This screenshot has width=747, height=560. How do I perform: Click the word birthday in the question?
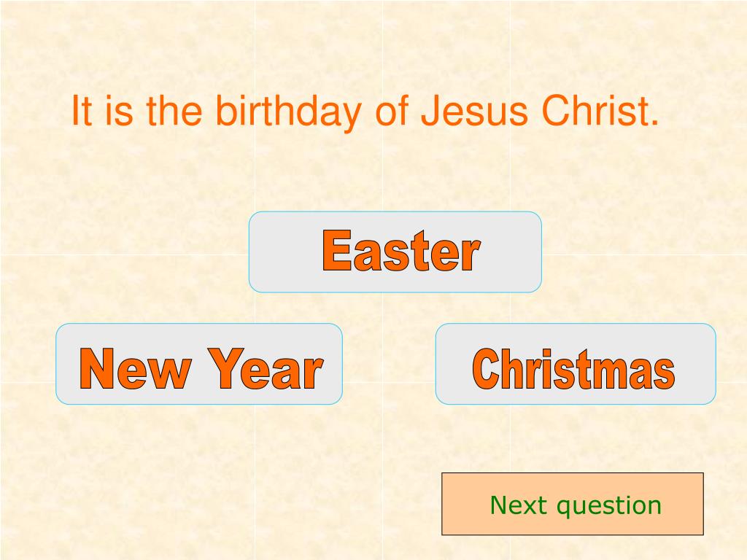(287, 112)
